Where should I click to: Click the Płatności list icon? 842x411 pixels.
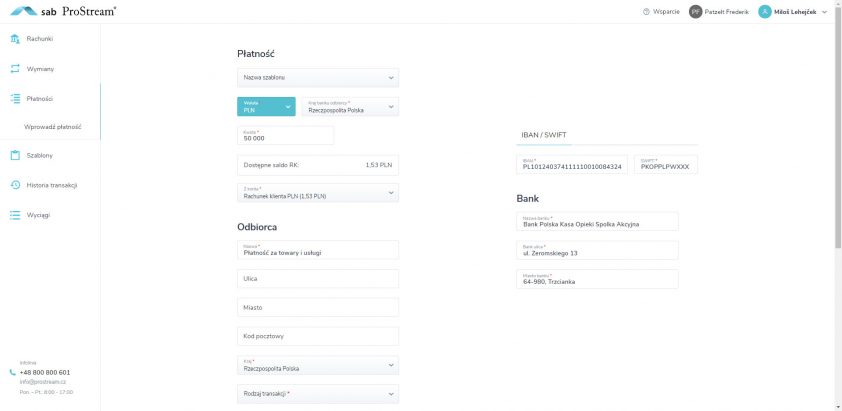click(15, 99)
